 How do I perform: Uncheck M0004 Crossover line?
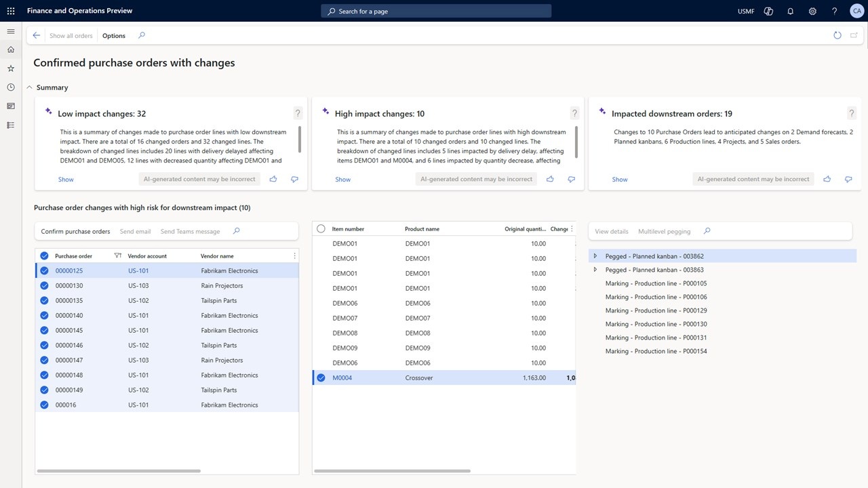(321, 378)
